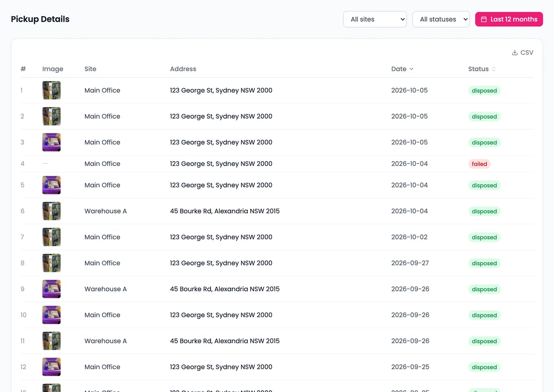Open the thumbnail image in row 2
The width and height of the screenshot is (554, 392).
(51, 116)
